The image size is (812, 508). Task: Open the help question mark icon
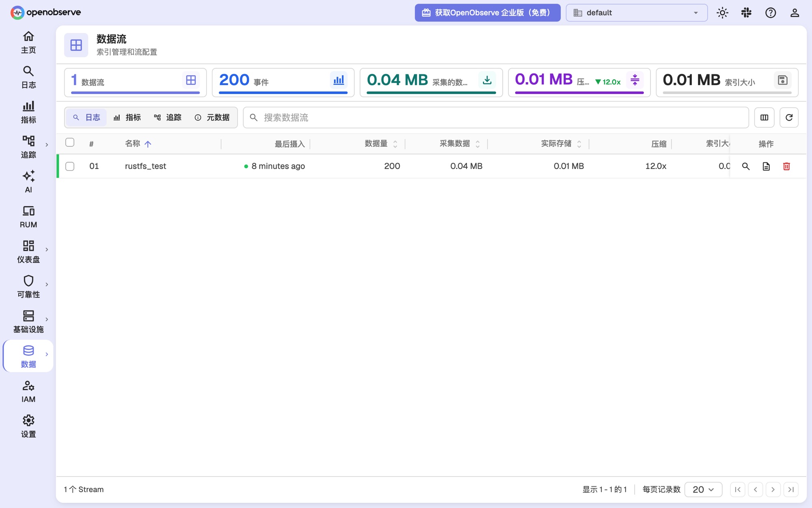click(771, 13)
